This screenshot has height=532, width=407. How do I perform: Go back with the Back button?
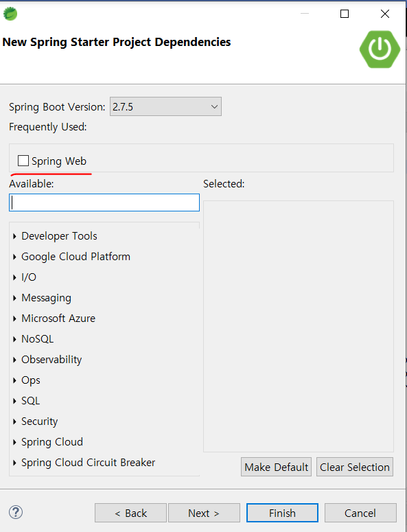130,513
